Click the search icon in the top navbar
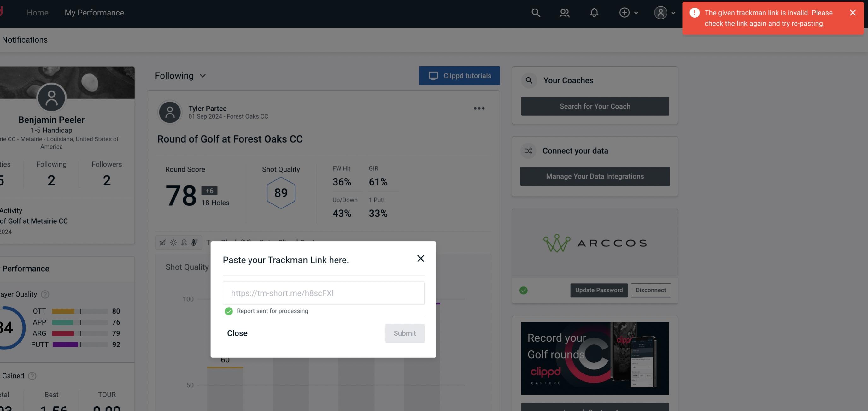868x411 pixels. (x=535, y=12)
